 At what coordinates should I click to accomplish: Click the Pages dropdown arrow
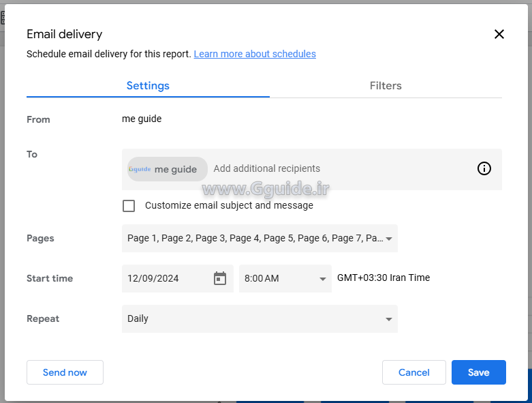(x=389, y=239)
